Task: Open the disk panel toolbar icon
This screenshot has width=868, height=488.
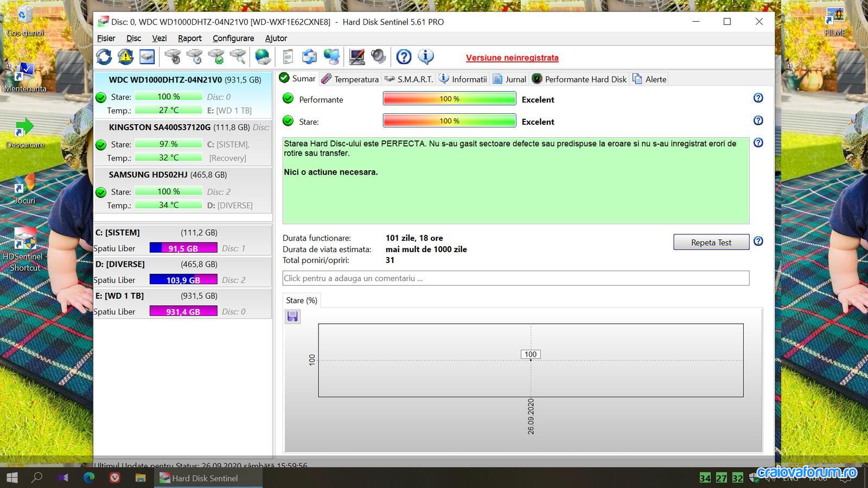Action: [x=147, y=57]
